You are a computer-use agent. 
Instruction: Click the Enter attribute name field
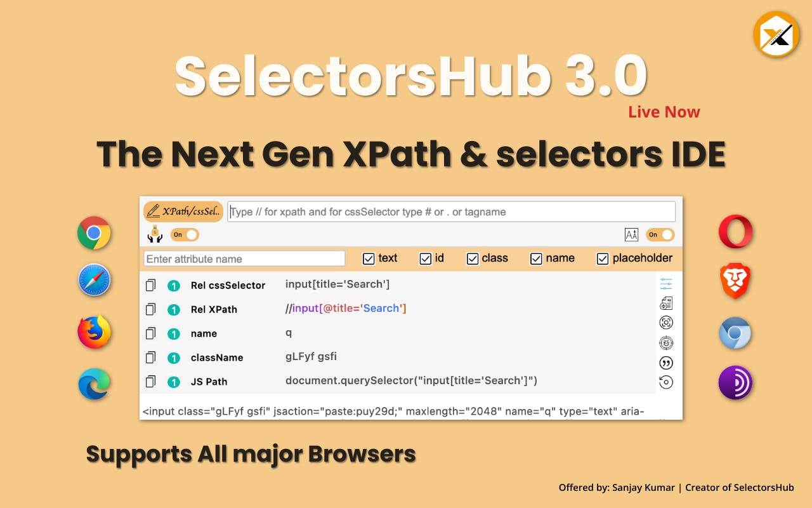245,258
